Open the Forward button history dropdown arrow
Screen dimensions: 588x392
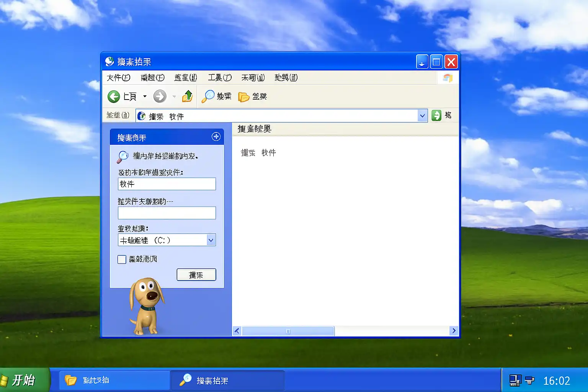pos(174,96)
